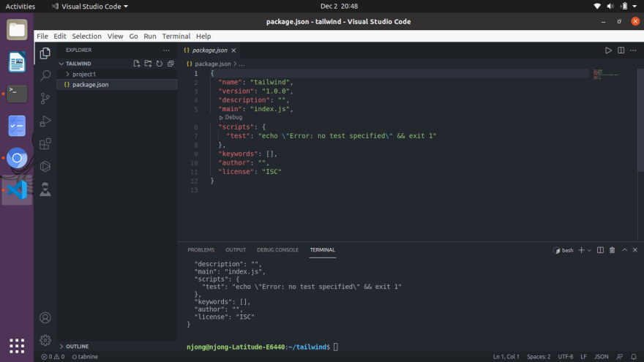This screenshot has width=644, height=362.
Task: Change indentation via Spaces: 2
Action: 539,357
